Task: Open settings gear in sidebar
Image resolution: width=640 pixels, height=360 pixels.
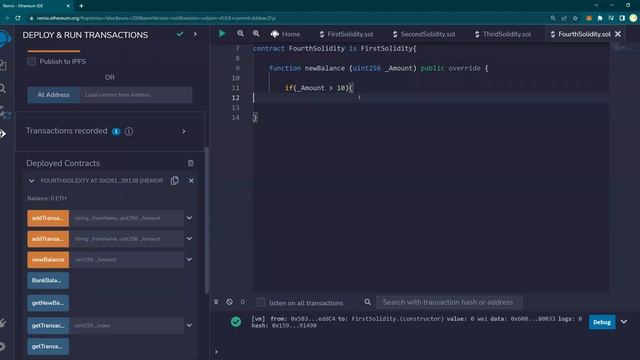Action: point(3,347)
